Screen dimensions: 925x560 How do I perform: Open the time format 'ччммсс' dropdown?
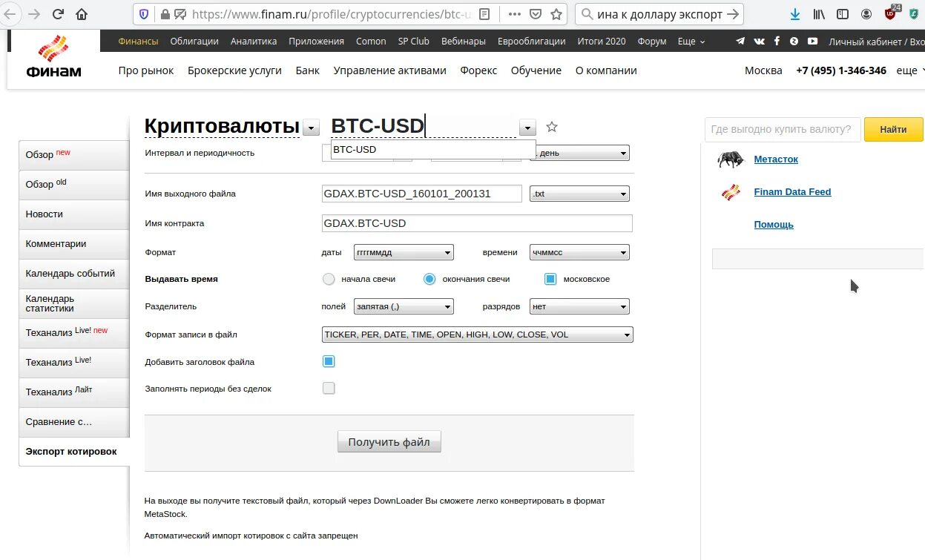[x=579, y=252]
